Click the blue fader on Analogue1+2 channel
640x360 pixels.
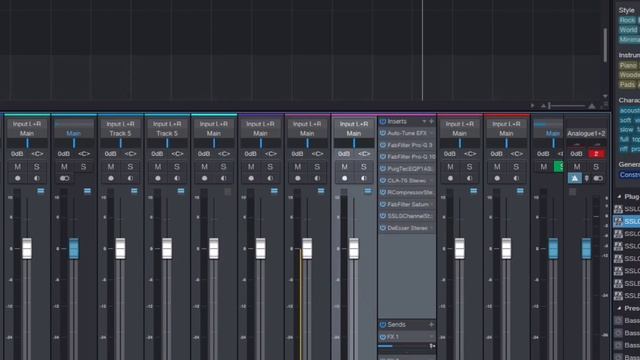click(x=586, y=248)
